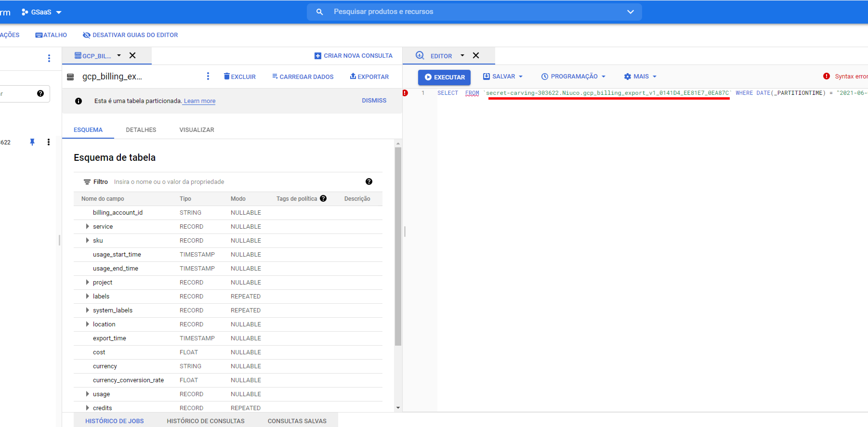This screenshot has height=427, width=868.
Task: Follow the Learn more link
Action: click(x=199, y=101)
